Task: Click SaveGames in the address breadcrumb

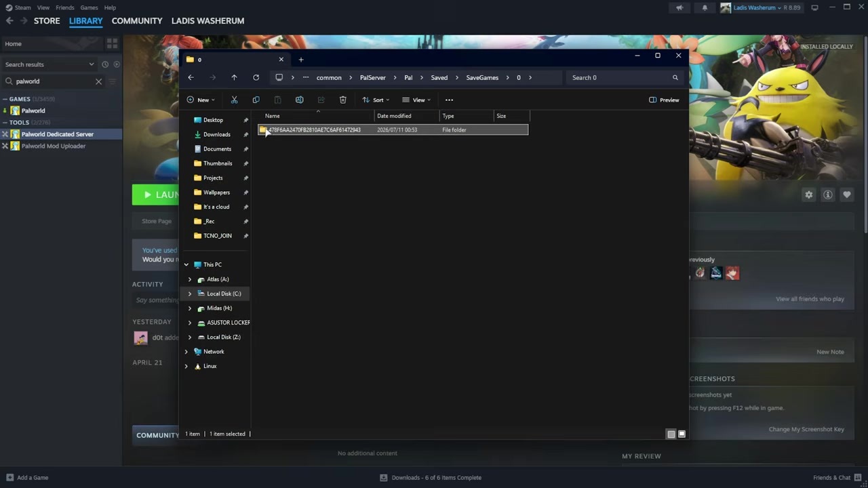Action: point(482,77)
